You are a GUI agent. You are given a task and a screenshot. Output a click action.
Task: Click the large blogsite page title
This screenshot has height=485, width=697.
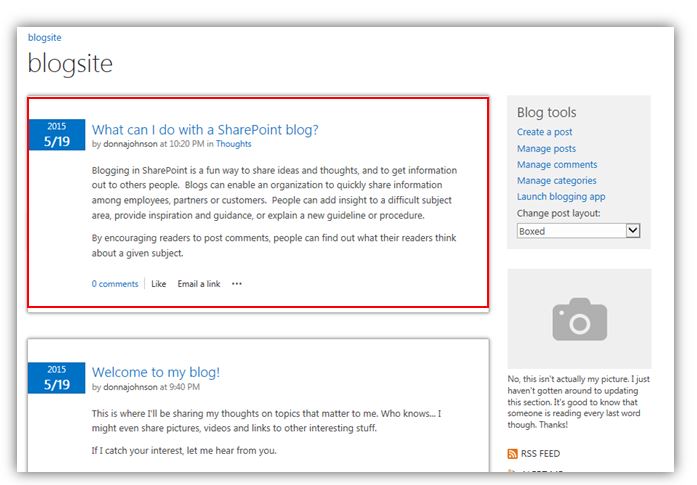(x=70, y=64)
